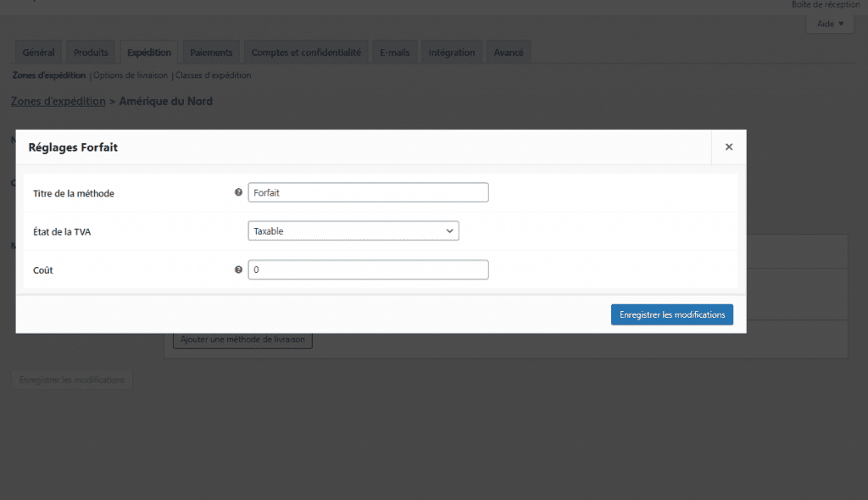Click the État de la TVA label

tap(62, 231)
